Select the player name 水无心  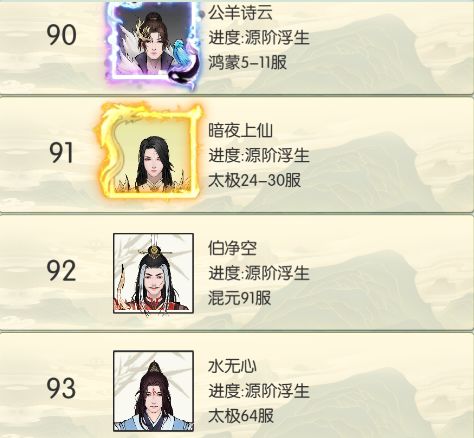click(232, 366)
